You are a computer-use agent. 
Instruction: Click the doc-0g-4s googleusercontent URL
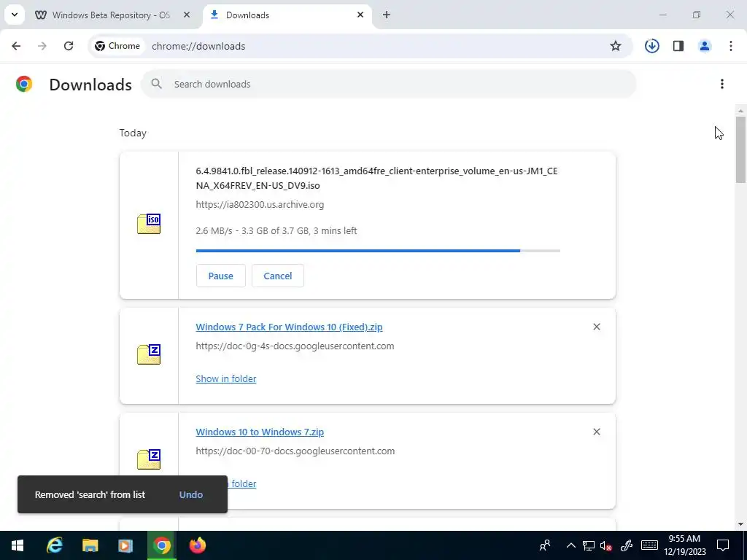tap(295, 346)
